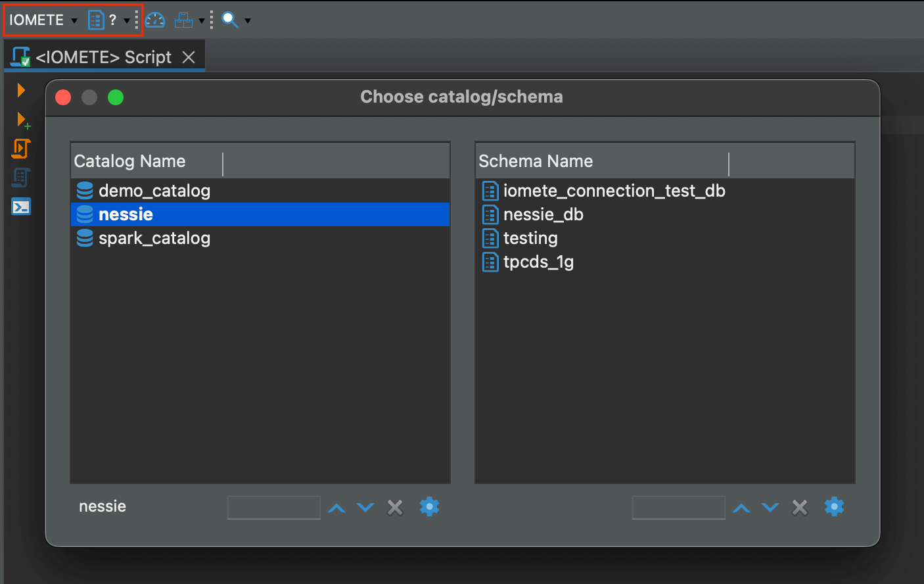Go to previous catalog search match
The height and width of the screenshot is (584, 924).
[336, 508]
